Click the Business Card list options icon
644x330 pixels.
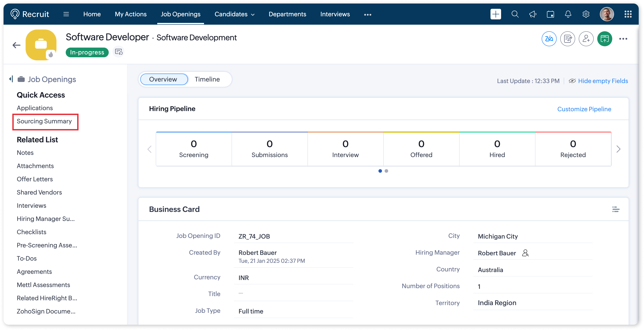[x=616, y=209]
